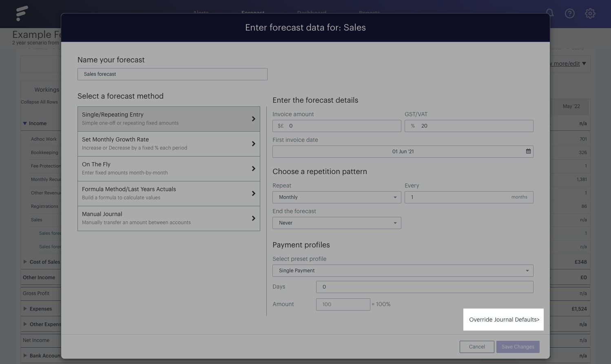The height and width of the screenshot is (364, 611).
Task: Select On The Fly forecast method
Action: click(169, 169)
